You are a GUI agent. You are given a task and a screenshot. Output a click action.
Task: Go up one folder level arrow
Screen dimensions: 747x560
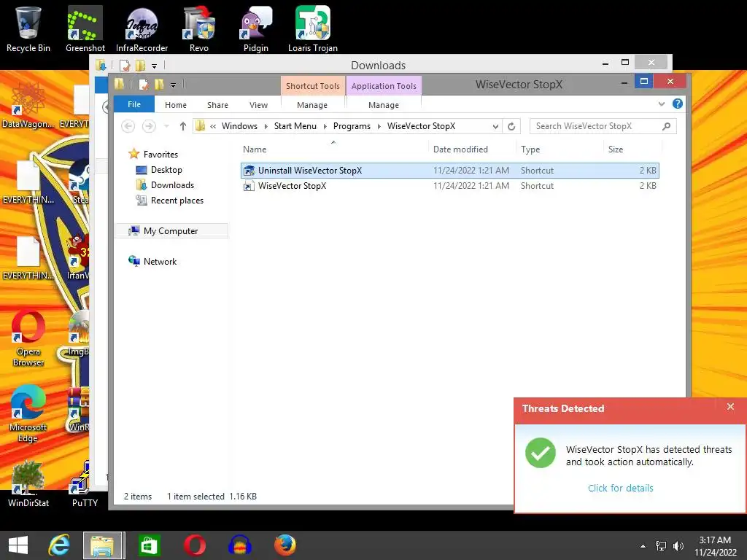(183, 126)
